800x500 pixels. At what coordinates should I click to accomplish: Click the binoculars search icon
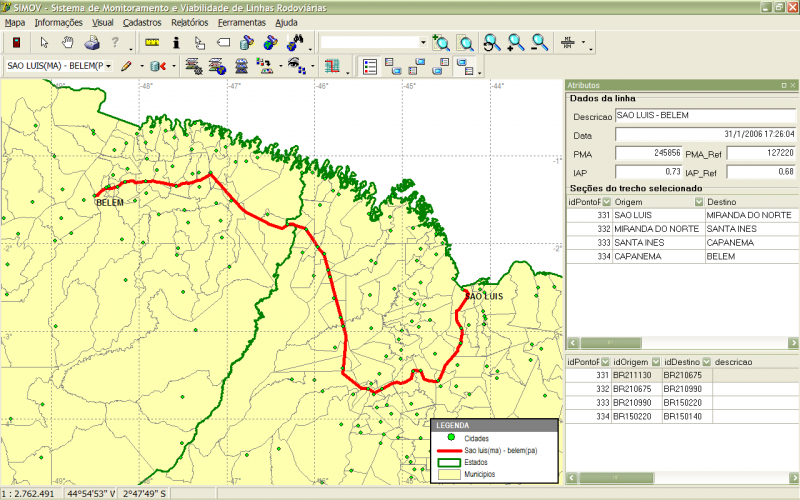click(x=296, y=43)
